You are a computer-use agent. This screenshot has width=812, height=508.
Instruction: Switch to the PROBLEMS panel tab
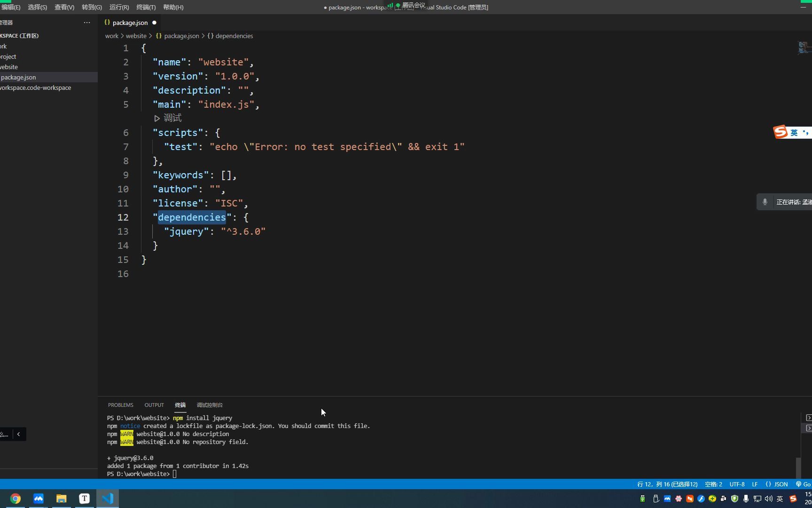pos(120,405)
